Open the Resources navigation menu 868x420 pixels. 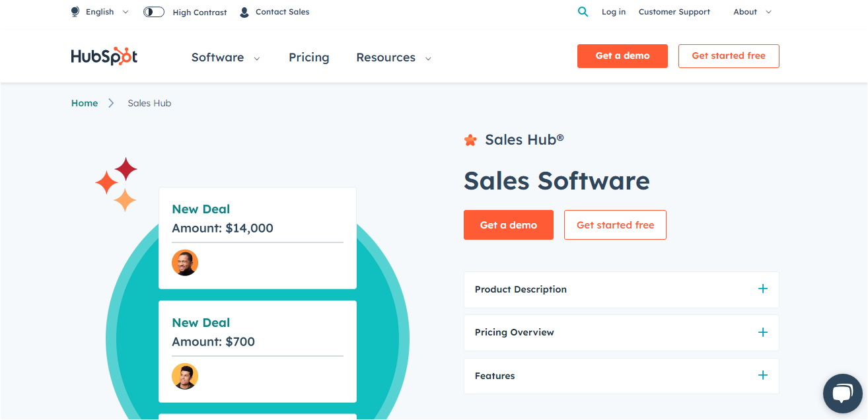(393, 57)
